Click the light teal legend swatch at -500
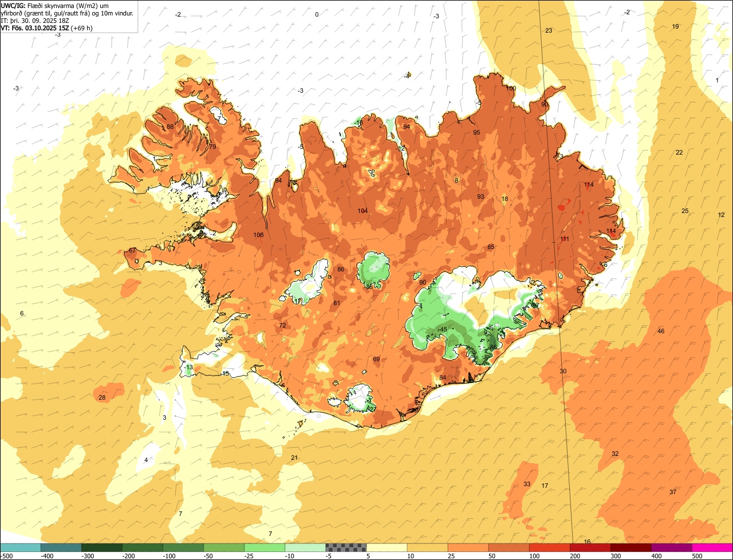 click(20, 547)
